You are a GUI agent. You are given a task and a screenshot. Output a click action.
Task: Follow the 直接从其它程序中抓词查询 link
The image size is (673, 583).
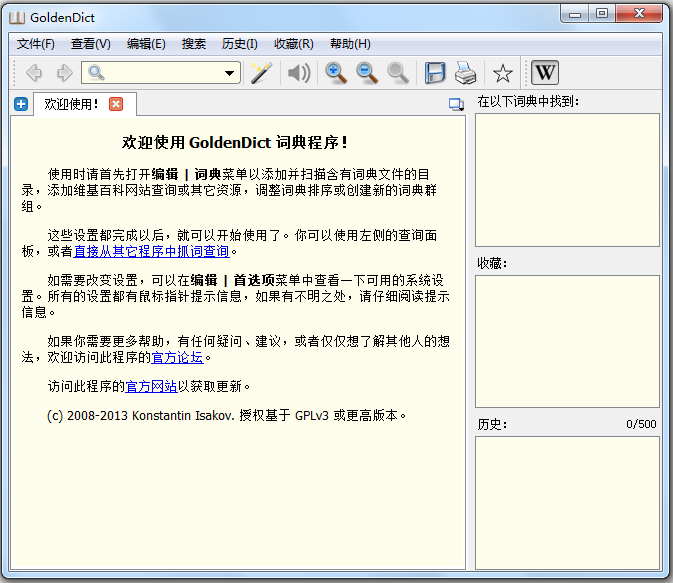152,251
